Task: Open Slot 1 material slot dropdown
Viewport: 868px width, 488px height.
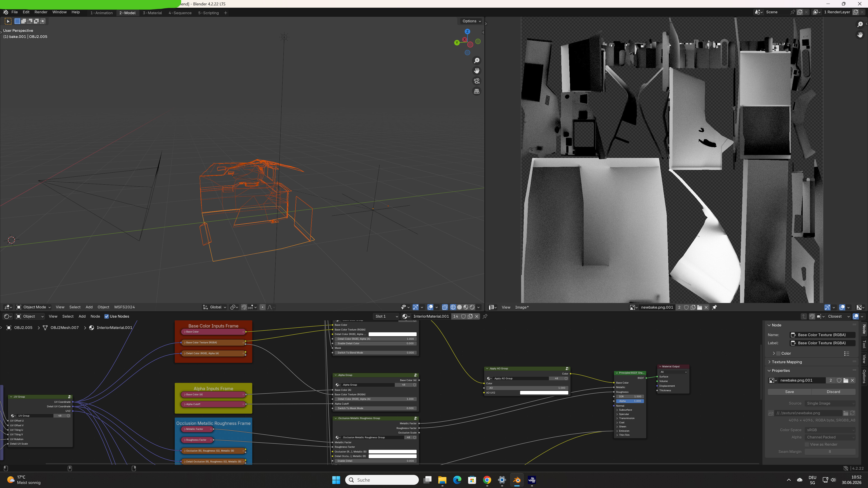Action: [386, 316]
